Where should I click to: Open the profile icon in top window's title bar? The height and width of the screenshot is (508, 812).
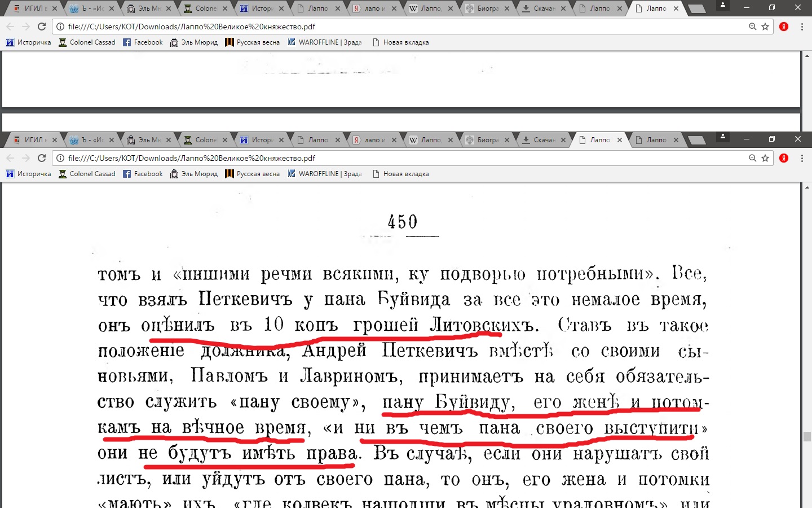click(722, 6)
